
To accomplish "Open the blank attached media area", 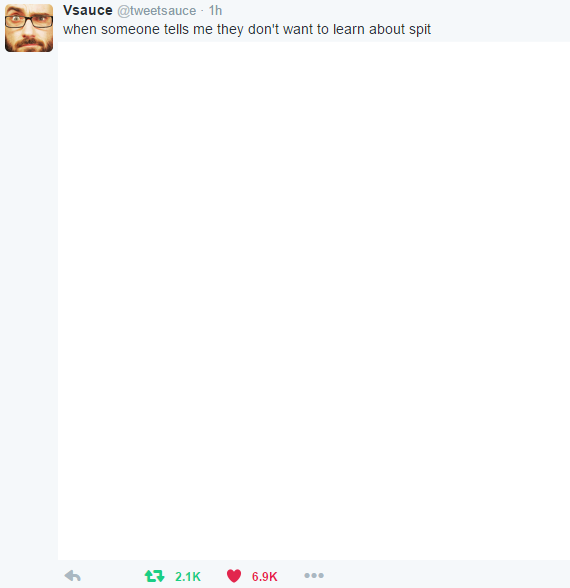I will (314, 301).
